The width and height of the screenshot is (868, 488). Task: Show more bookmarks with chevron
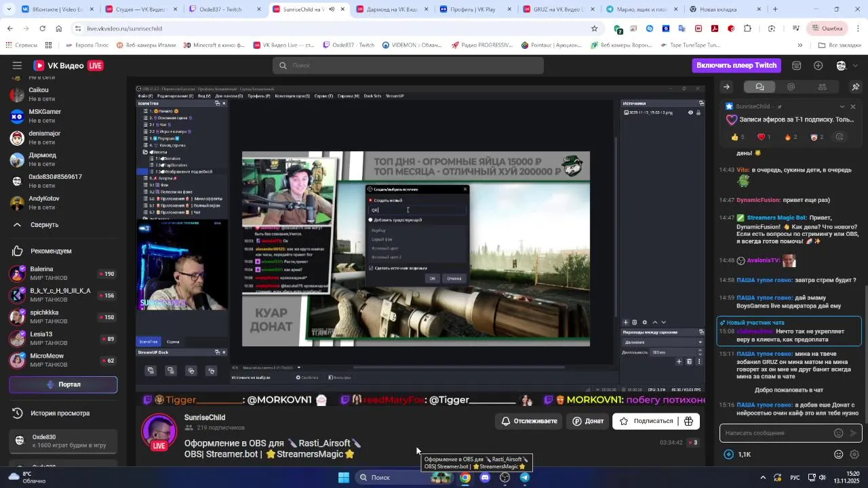[x=800, y=45]
